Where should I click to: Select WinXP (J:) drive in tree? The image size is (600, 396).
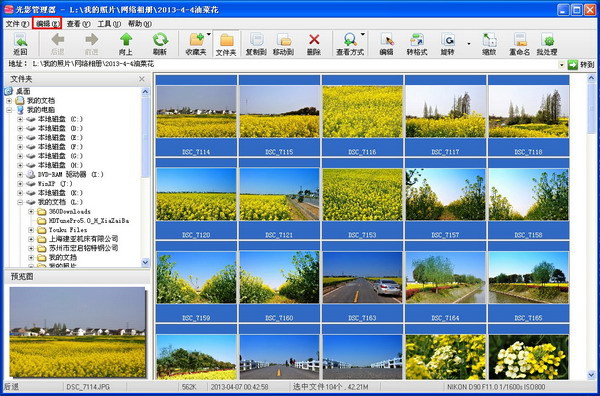pos(55,184)
